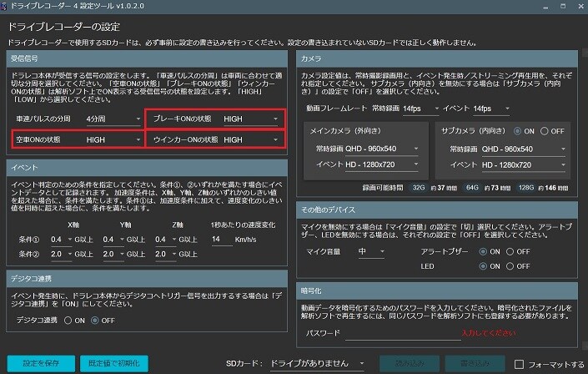This screenshot has width=588, height=374.
Task: Open 条件① Y軸 threshold dropdown
Action: click(113, 240)
